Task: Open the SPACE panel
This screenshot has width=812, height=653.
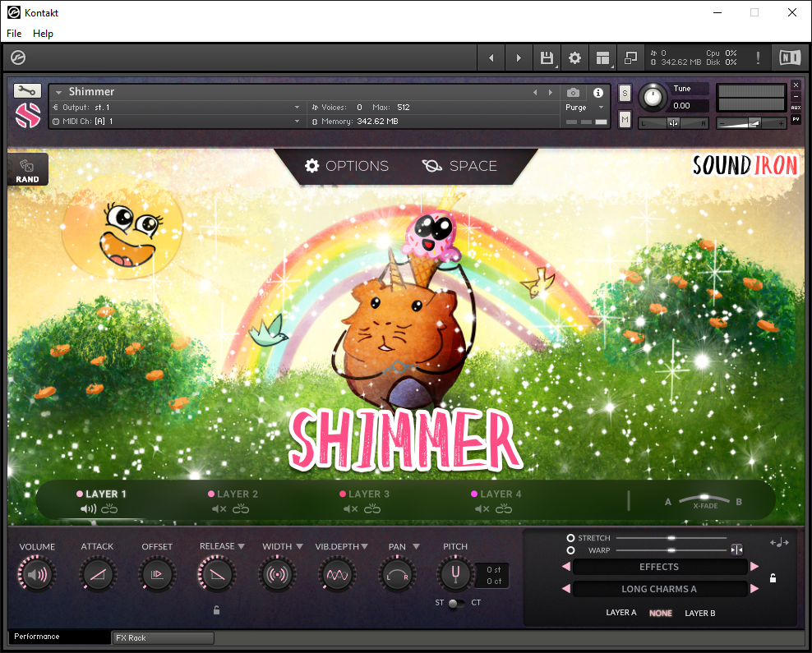Action: pyautogui.click(x=459, y=166)
